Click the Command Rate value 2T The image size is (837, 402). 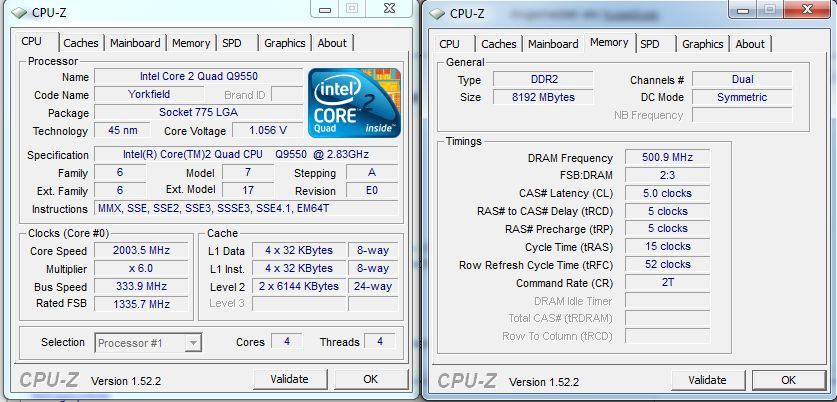click(x=667, y=282)
